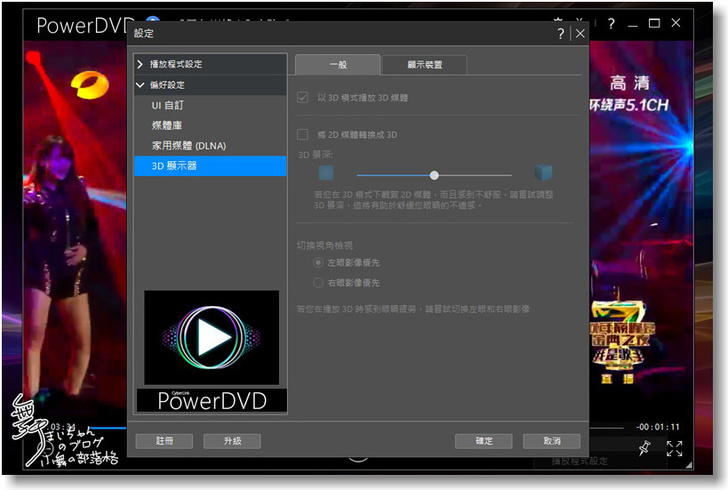Toggle fullscreen with the expand arrows icon
Viewport: 728px width, 490px height.
[x=674, y=448]
